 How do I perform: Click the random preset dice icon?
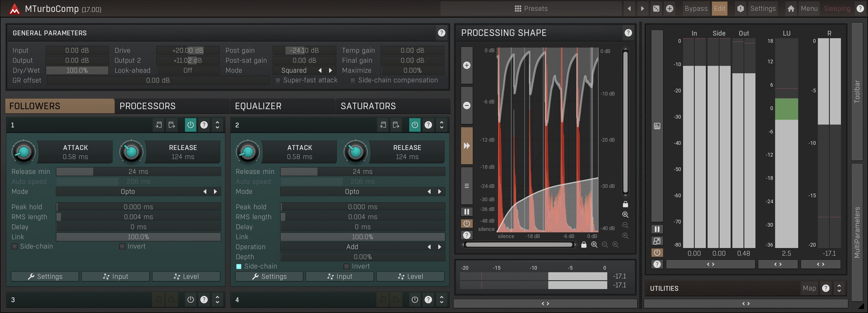[656, 9]
